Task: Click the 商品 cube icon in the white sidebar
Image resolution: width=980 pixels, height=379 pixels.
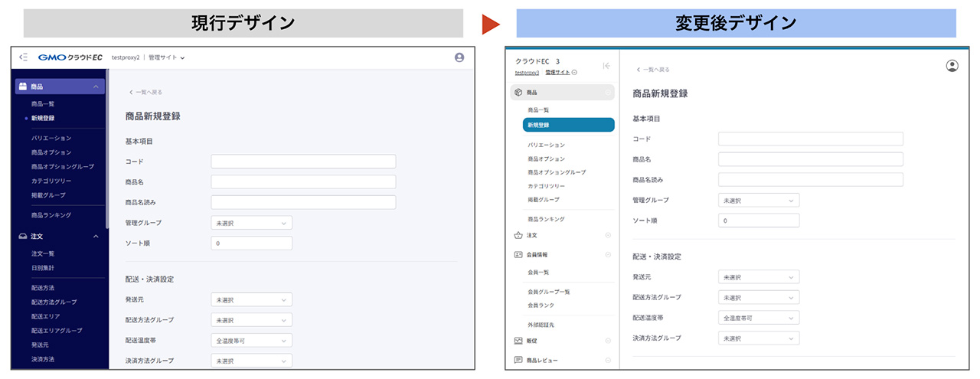Action: click(x=518, y=93)
